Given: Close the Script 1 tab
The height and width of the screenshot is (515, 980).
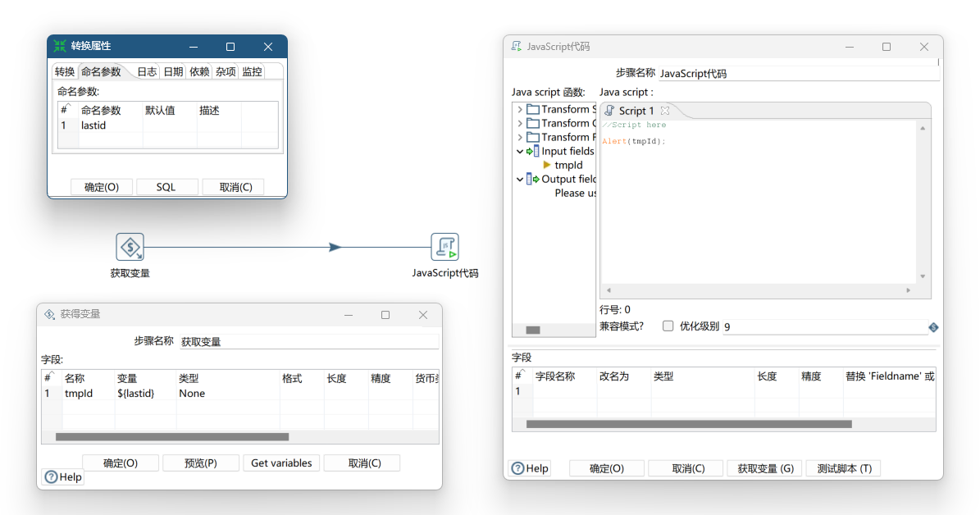Looking at the screenshot, I should pyautogui.click(x=665, y=111).
